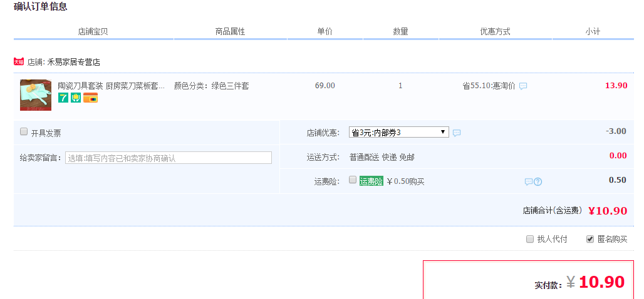Click the 单价 column header
This screenshot has height=299, width=644.
click(x=325, y=31)
